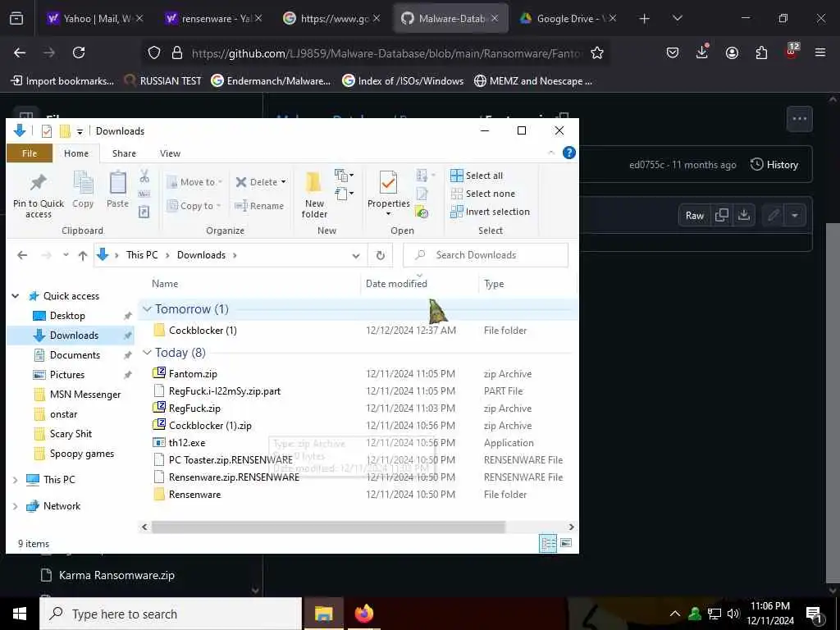Click Explorer back navigation arrow

point(22,256)
